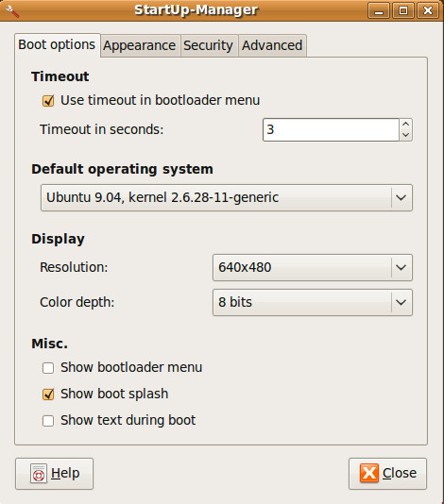Open the Security tab
This screenshot has height=504, width=444.
208,45
